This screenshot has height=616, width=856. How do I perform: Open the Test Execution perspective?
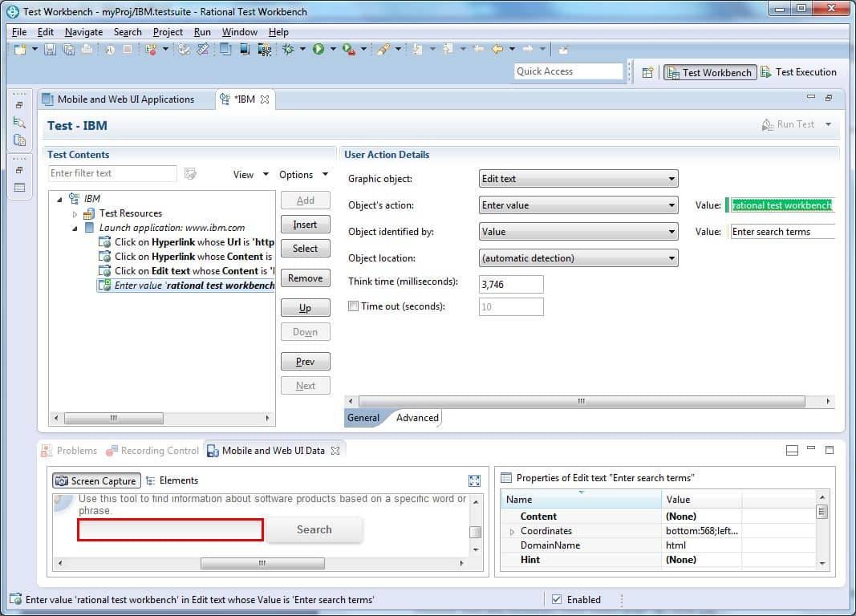pyautogui.click(x=798, y=72)
